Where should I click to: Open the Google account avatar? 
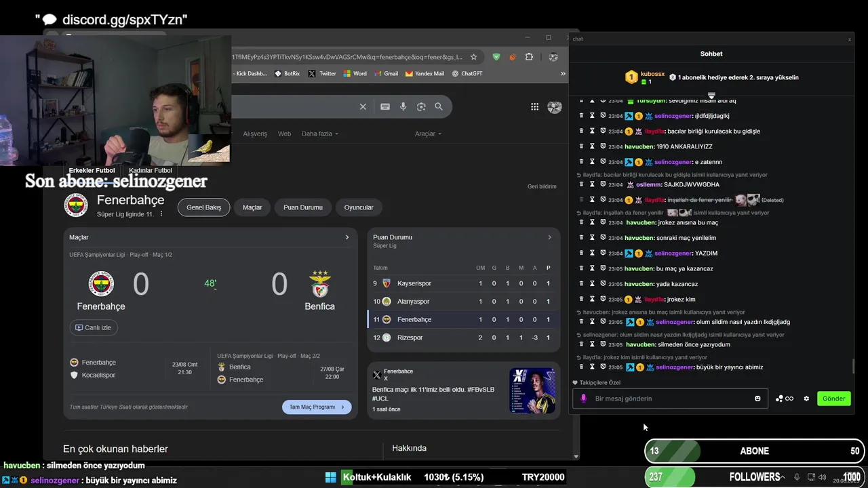point(554,106)
